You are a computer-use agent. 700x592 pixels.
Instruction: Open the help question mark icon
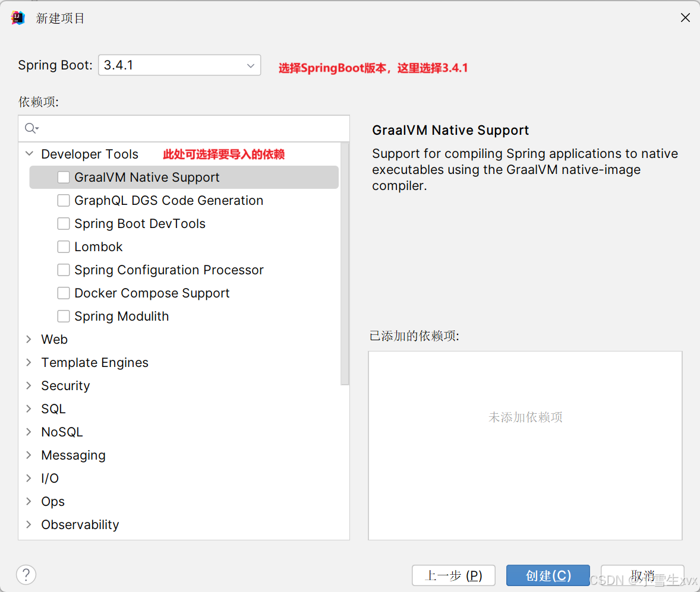[26, 575]
